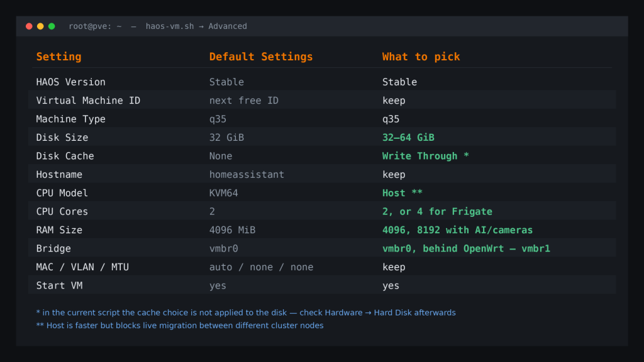Click the '4096, 8192 with AI/cameras' recommendation

click(457, 230)
